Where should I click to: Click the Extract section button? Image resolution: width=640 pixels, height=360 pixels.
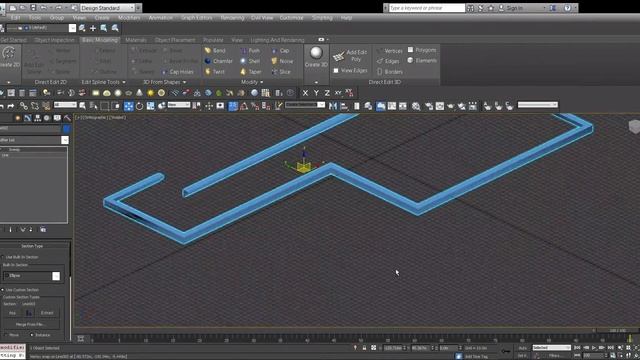point(47,313)
